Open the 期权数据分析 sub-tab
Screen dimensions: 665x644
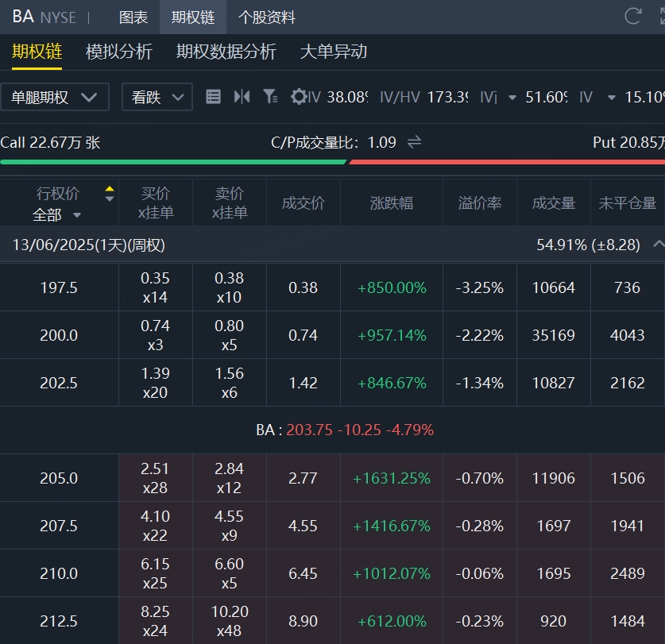pos(226,52)
